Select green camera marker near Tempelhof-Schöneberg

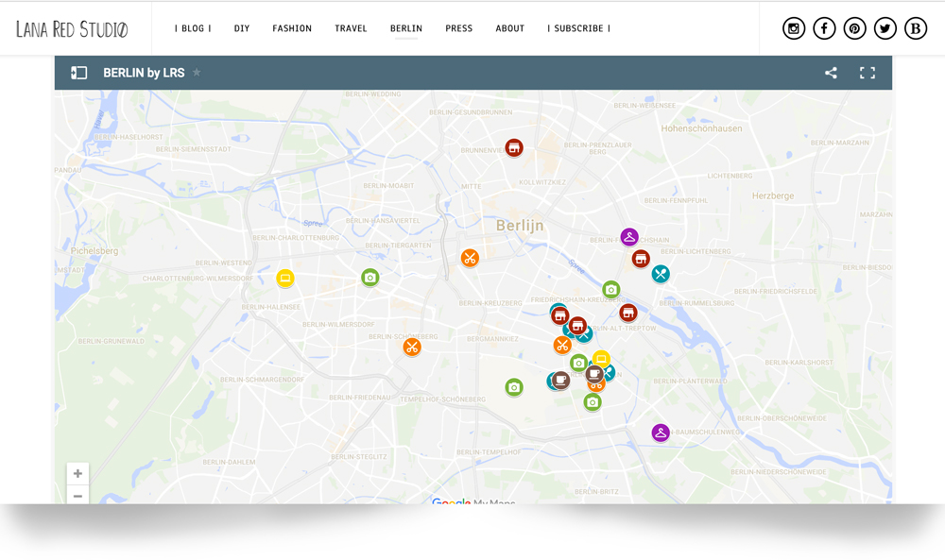point(514,387)
